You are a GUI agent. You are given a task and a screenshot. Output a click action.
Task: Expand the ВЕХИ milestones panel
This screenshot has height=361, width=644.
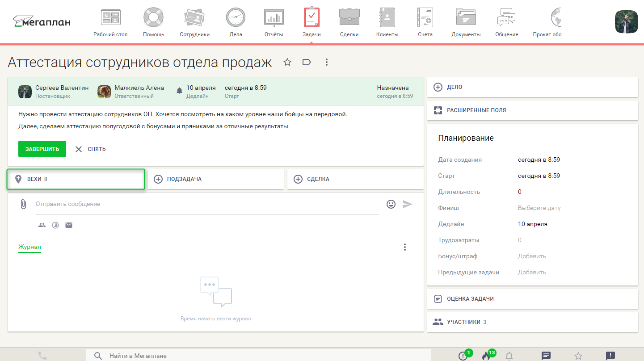pyautogui.click(x=76, y=179)
